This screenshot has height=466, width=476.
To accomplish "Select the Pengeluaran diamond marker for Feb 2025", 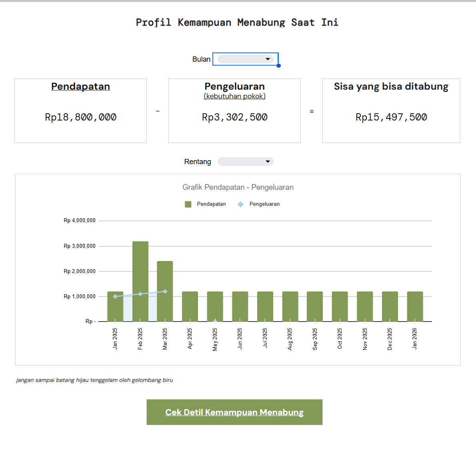I will [x=140, y=294].
